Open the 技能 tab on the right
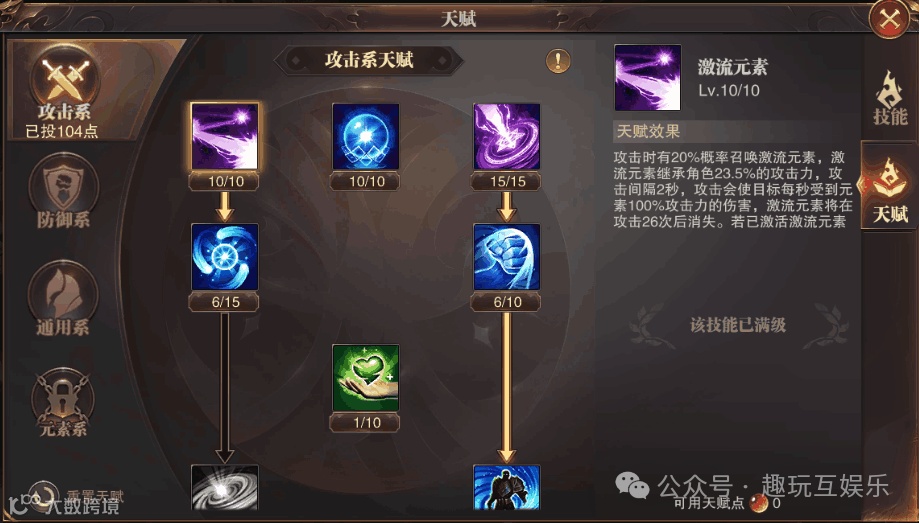The width and height of the screenshot is (919, 523). (x=890, y=98)
